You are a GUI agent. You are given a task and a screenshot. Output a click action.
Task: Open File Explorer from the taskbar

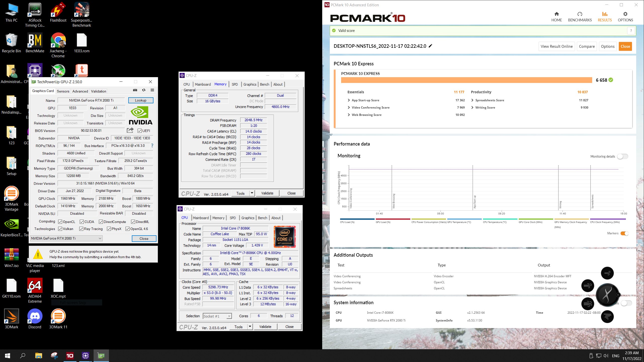click(x=38, y=355)
